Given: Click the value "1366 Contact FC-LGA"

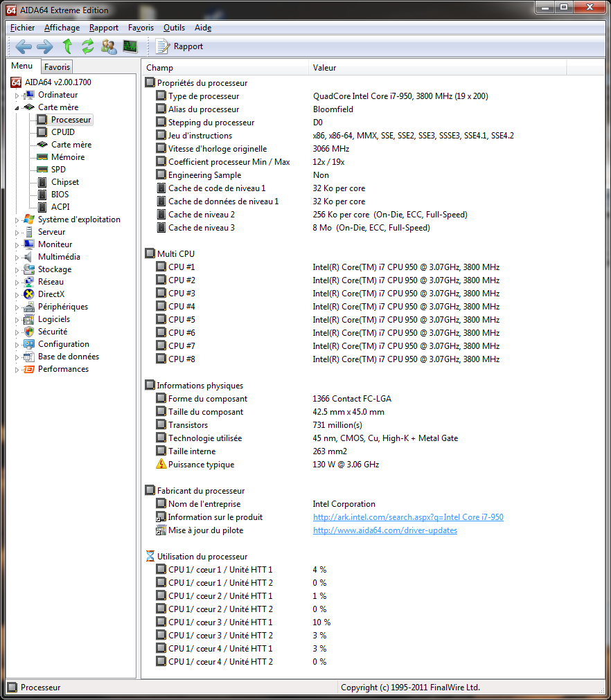Looking at the screenshot, I should (352, 399).
